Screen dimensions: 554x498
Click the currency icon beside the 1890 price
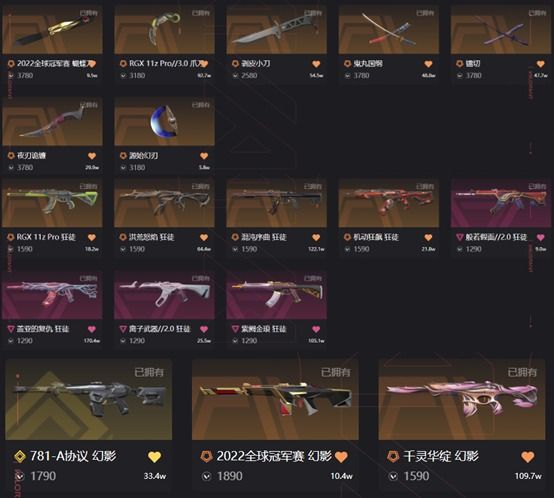207,476
